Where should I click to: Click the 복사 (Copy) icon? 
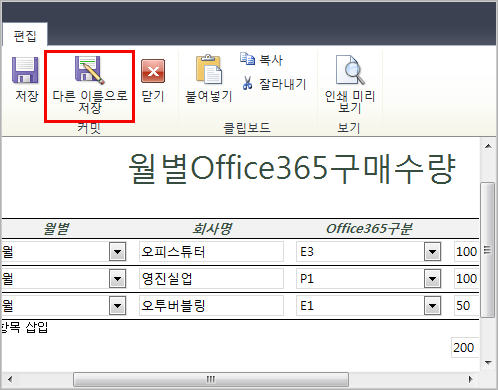click(247, 59)
